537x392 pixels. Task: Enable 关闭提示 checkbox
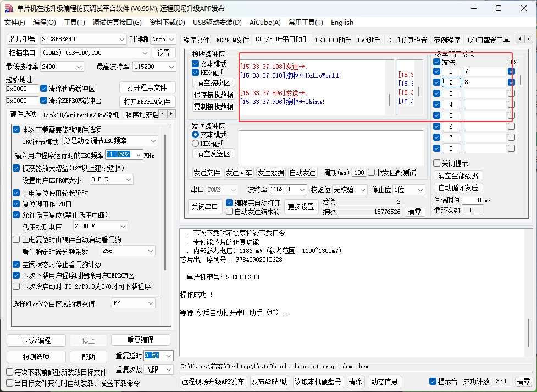[x=436, y=163]
